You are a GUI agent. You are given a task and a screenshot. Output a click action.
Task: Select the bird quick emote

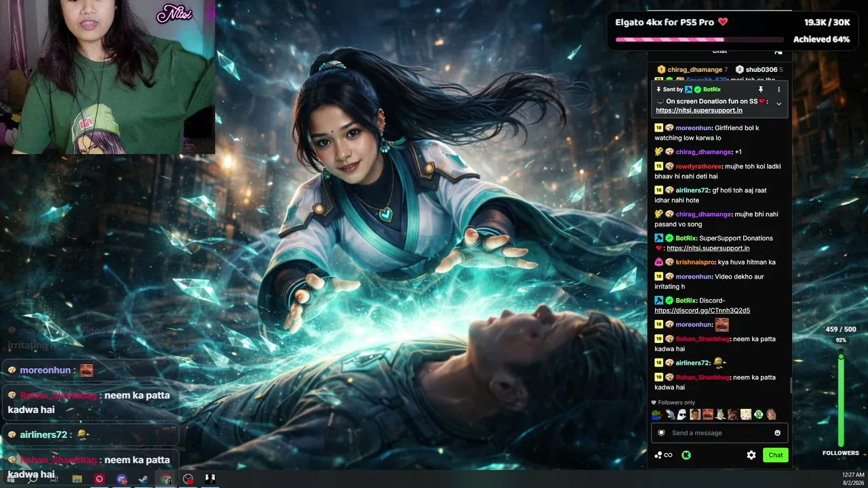click(669, 414)
